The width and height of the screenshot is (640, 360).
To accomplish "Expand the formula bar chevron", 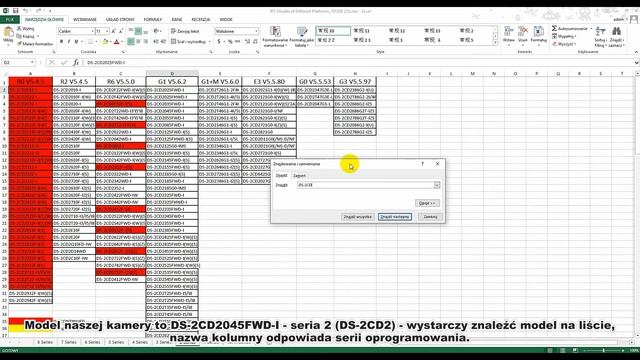I will coord(636,62).
